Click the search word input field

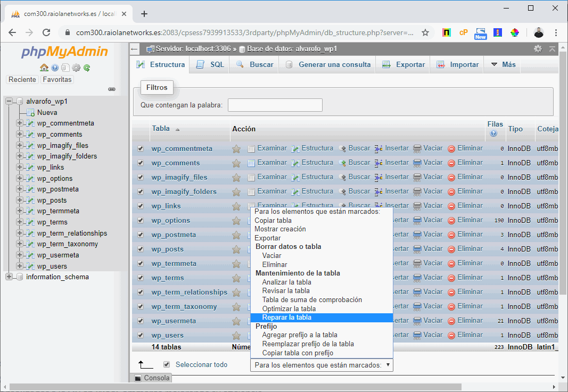pos(275,105)
